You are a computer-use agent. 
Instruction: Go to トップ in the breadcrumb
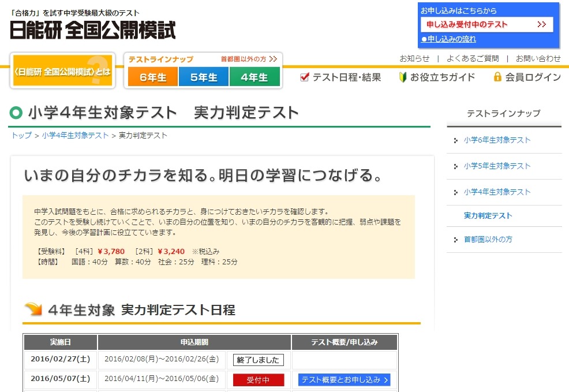pos(22,136)
